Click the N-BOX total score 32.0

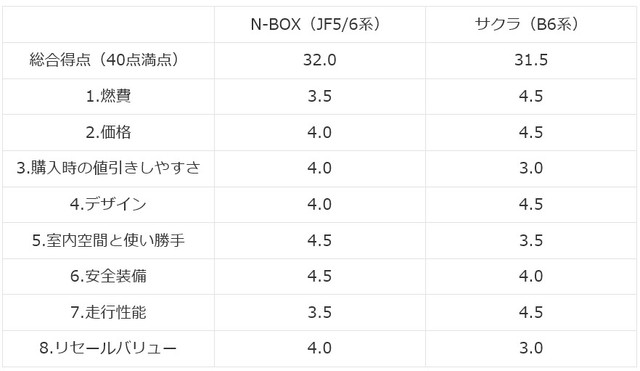[320, 60]
